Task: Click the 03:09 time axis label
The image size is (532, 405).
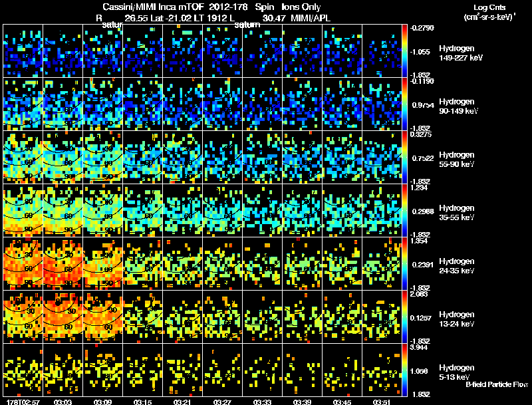Action: (103, 402)
